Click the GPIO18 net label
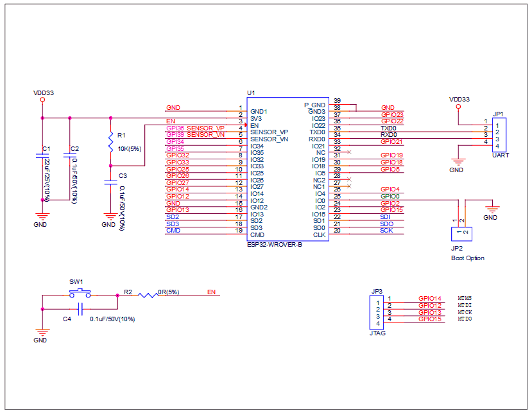532x415 pixels. pos(391,163)
